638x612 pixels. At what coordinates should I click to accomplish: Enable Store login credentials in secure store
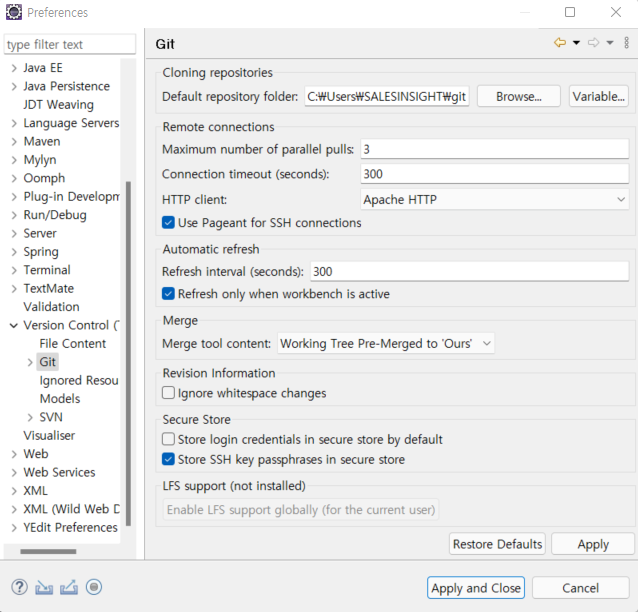click(x=168, y=439)
